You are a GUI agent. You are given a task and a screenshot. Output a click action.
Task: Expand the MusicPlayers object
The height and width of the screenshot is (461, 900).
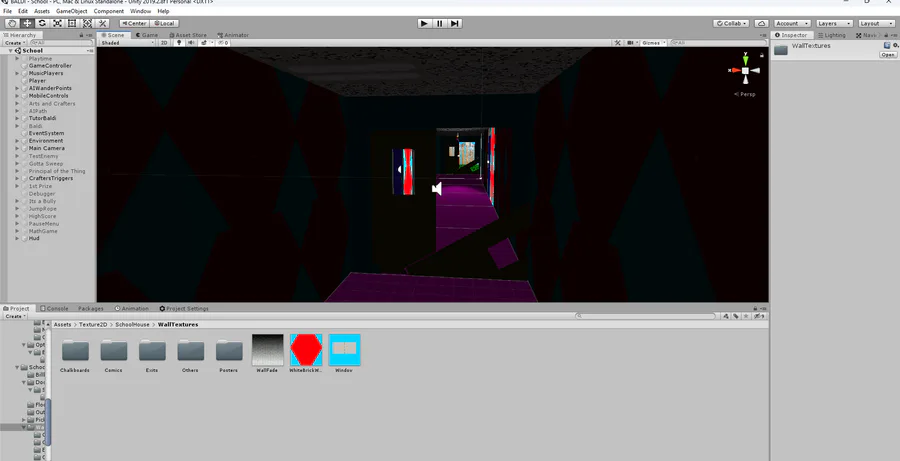(17, 73)
